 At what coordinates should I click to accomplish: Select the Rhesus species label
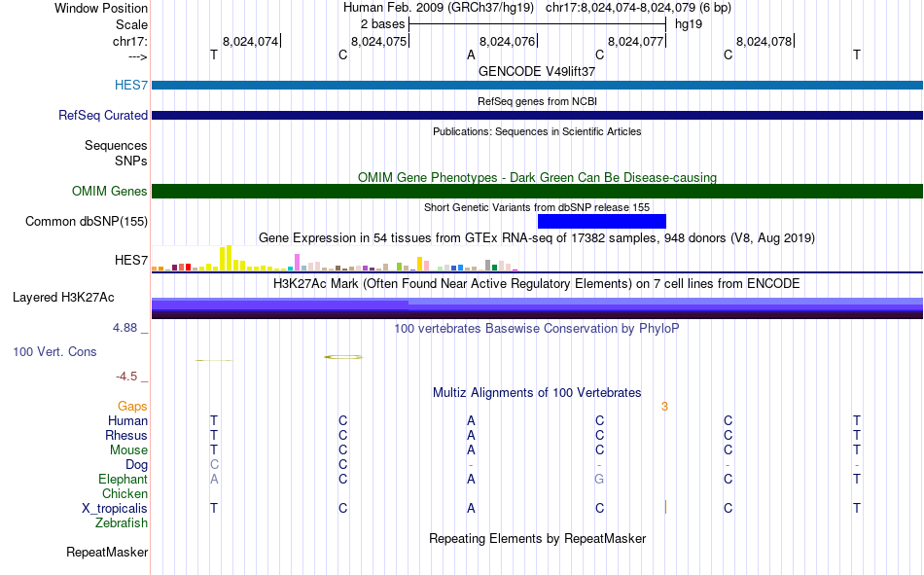click(x=126, y=435)
